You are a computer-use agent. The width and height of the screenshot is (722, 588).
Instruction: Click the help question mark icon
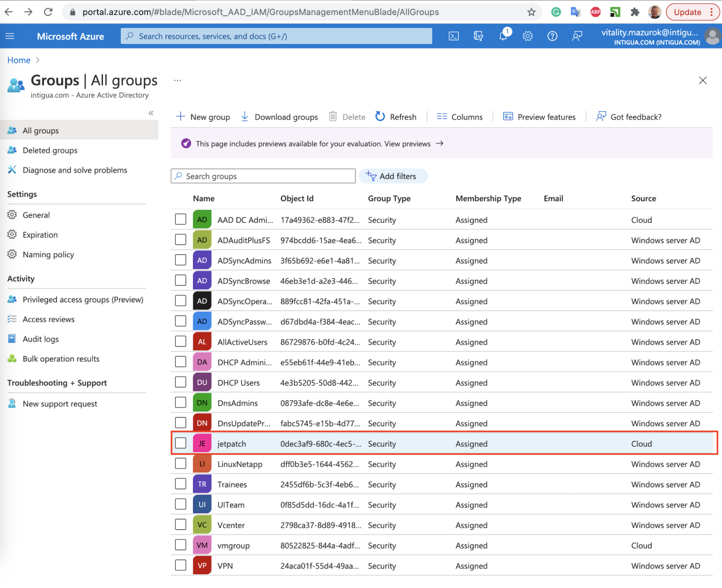[x=552, y=36]
